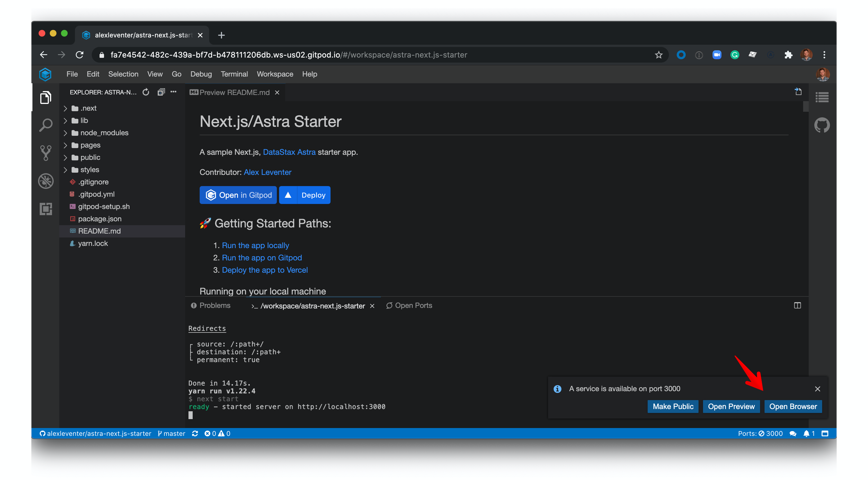
Task: Go back with browser back arrow
Action: pos(44,54)
